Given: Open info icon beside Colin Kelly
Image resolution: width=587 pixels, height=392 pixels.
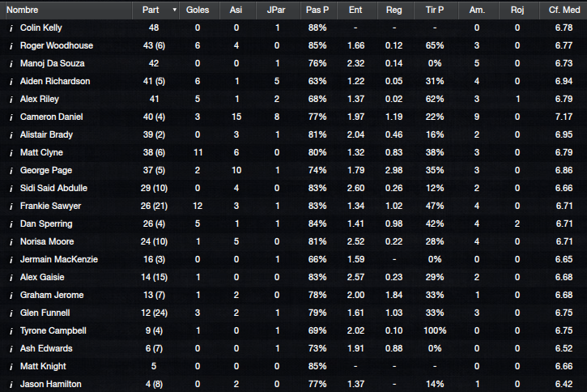Looking at the screenshot, I should 11,28.
